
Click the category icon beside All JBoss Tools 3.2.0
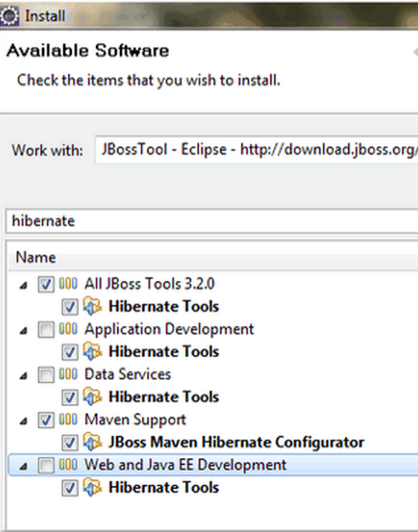click(x=69, y=284)
